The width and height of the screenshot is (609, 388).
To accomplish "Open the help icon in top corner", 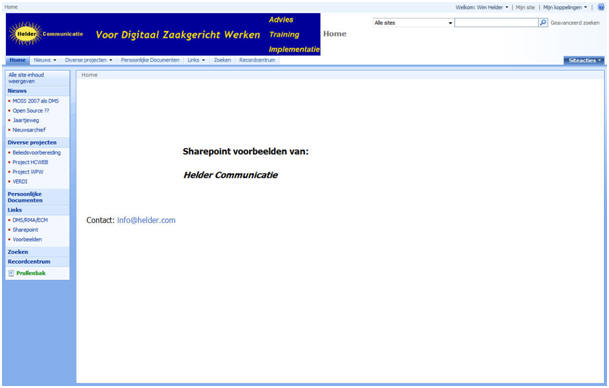I will click(601, 7).
